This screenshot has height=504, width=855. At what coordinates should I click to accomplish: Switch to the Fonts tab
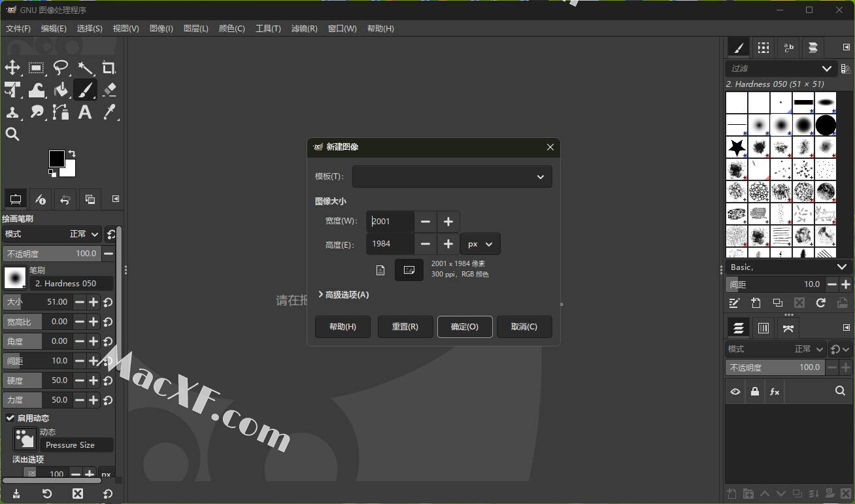pos(788,48)
